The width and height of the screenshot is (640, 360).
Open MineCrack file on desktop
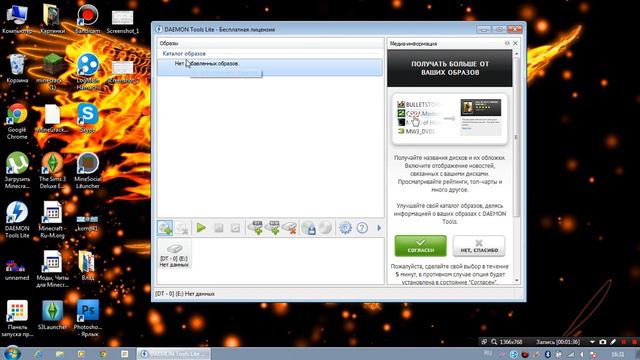[52, 118]
